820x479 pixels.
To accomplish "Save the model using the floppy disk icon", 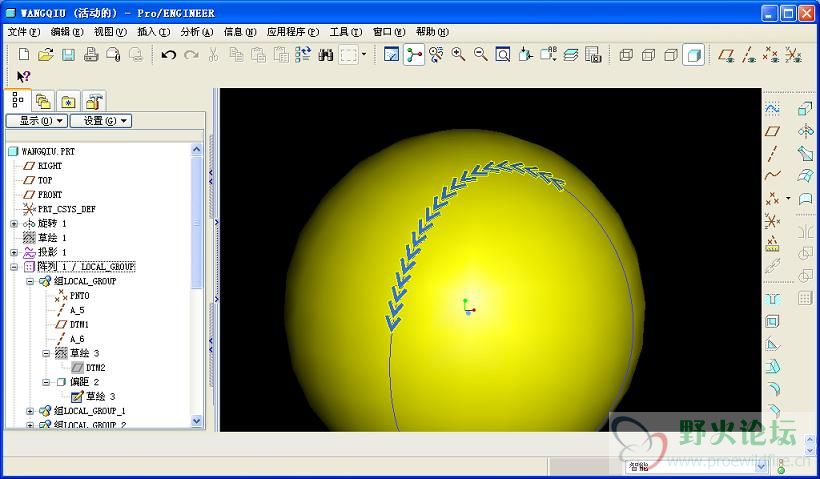I will coord(69,54).
